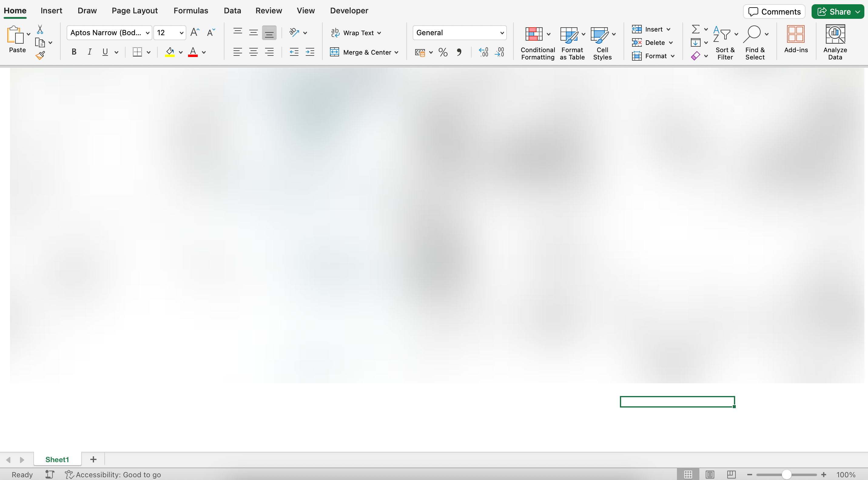
Task: Click the Increase Indent icon
Action: point(310,52)
